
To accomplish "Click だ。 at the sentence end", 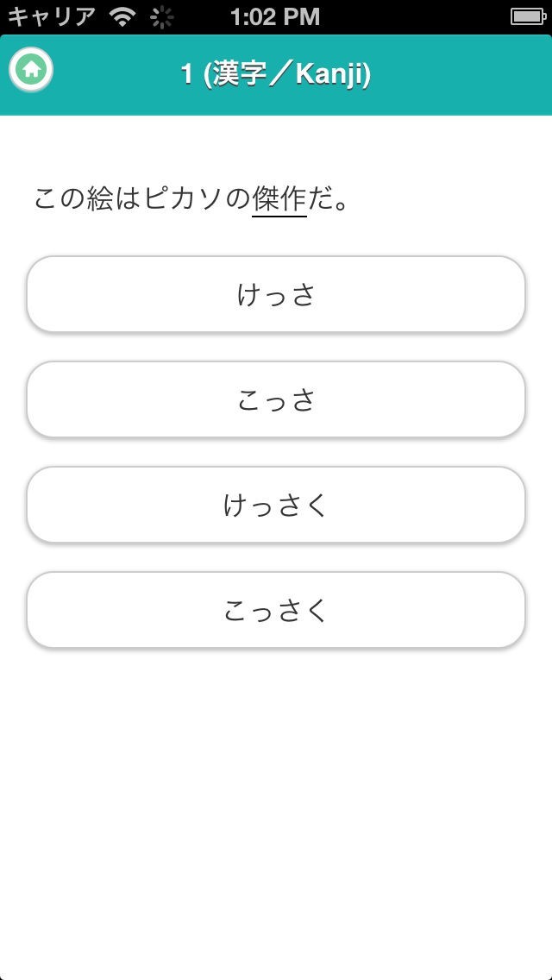I will [x=329, y=199].
